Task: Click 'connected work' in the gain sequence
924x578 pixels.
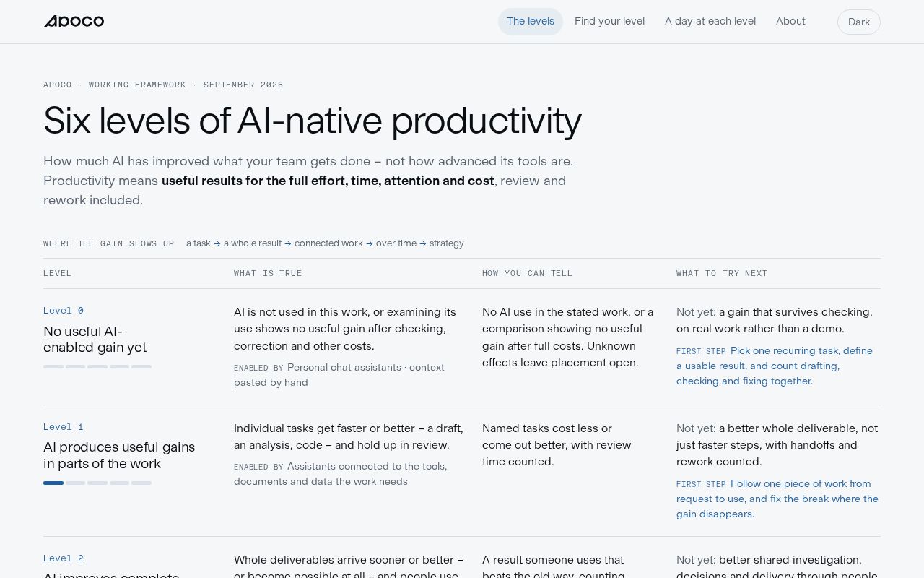Action: (x=328, y=243)
